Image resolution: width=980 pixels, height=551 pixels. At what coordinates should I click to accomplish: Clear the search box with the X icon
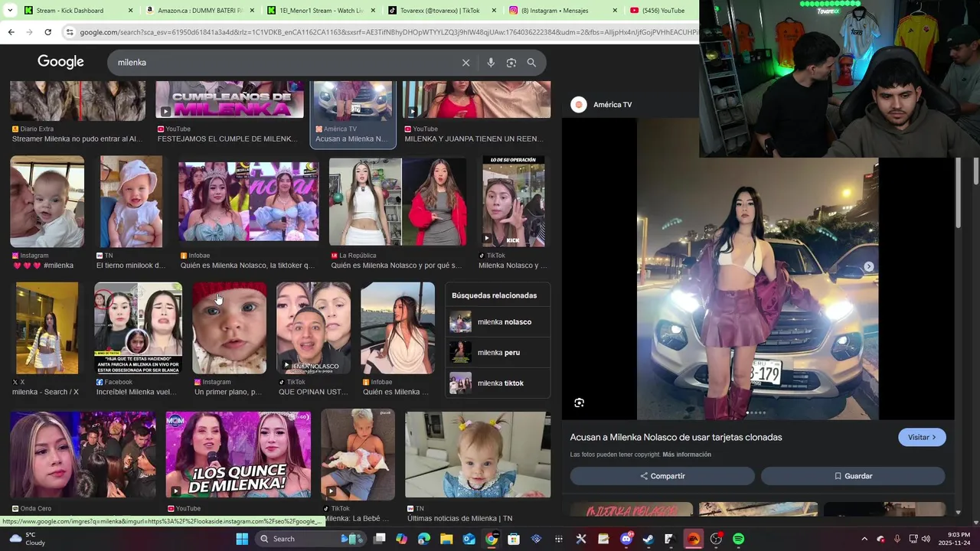465,63
